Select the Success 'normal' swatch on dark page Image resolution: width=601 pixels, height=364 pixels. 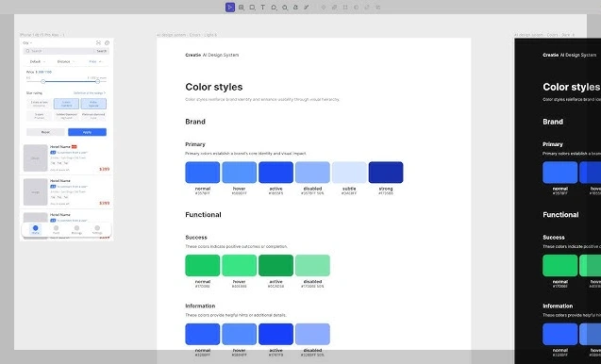click(x=560, y=266)
